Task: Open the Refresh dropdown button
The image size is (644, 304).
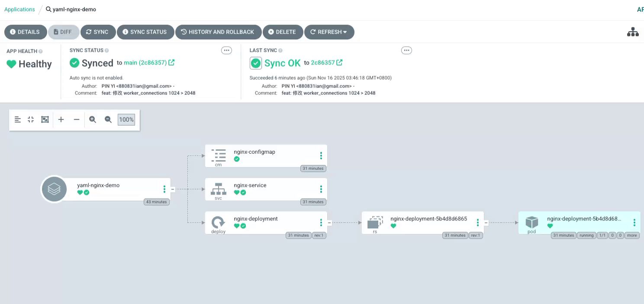Action: pos(329,32)
